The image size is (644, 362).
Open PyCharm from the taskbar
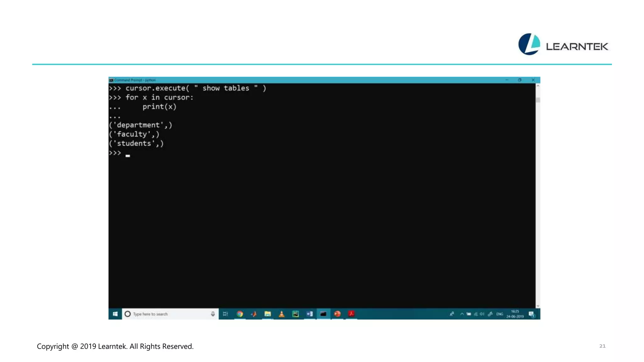296,314
